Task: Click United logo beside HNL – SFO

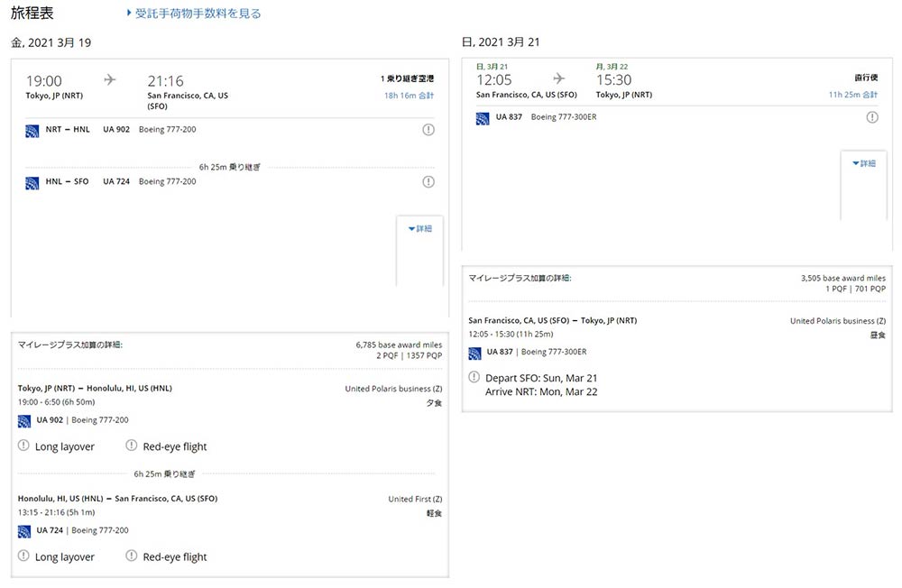Action: tap(32, 183)
